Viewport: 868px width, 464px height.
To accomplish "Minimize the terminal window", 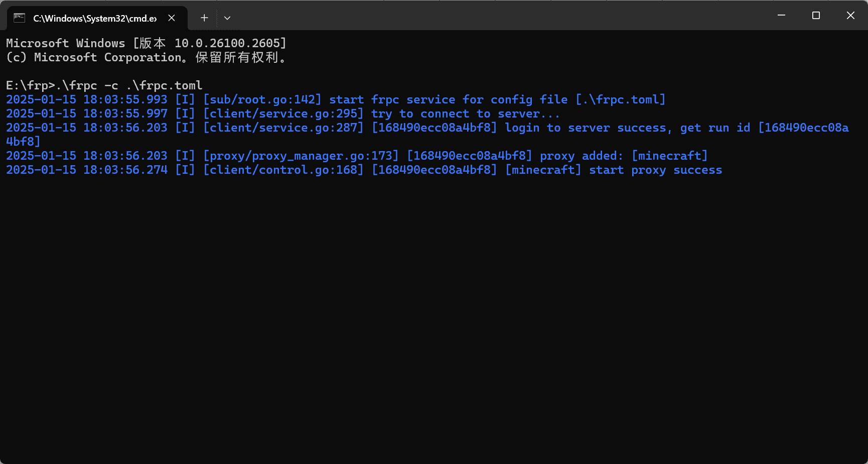I will pyautogui.click(x=781, y=15).
